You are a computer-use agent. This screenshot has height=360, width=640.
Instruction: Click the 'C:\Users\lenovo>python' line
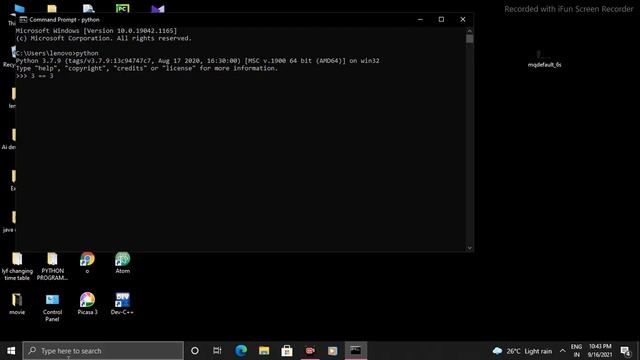click(57, 53)
